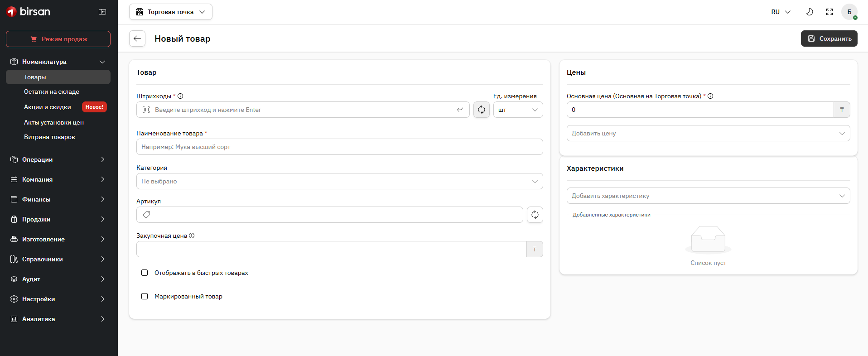Enable Отображать в быстрых товарах checkbox
Screen dimensions: 868x356
(145, 273)
